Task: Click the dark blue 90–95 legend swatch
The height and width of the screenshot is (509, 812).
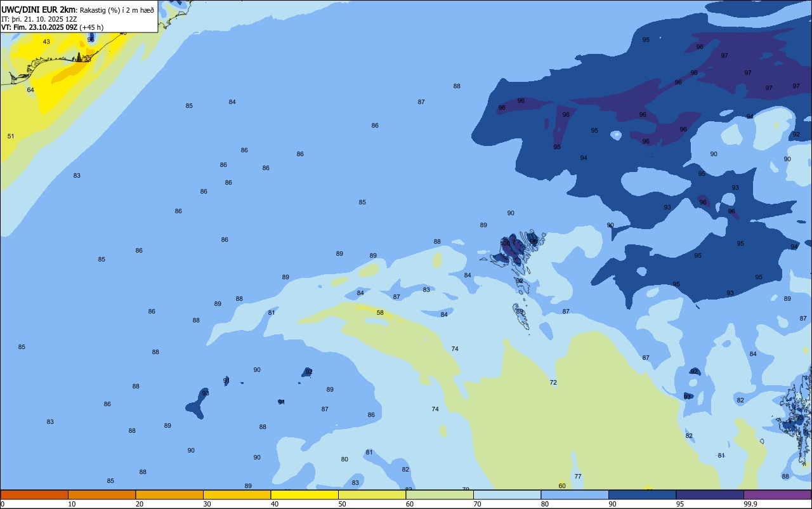Action: (x=642, y=494)
